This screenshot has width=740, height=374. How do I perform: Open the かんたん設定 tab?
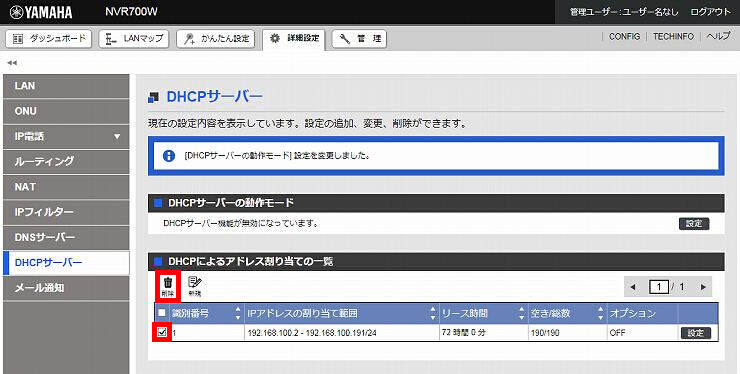pyautogui.click(x=216, y=39)
